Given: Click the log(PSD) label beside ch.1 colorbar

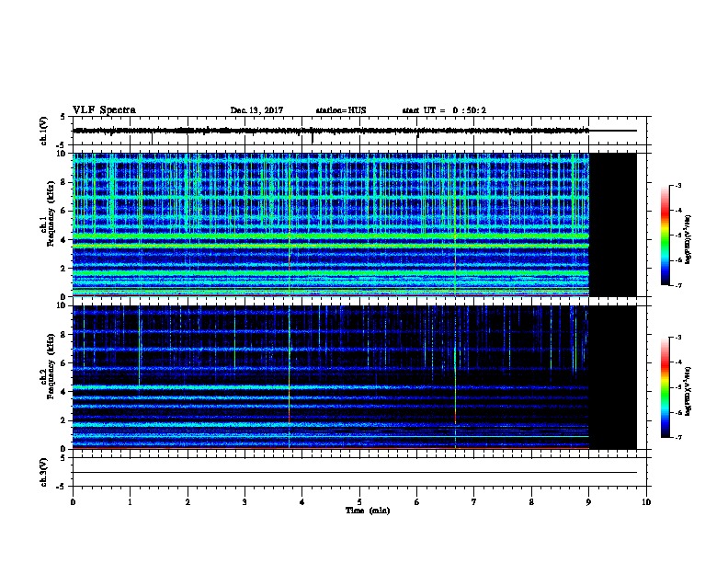Looking at the screenshot, I should pos(688,240).
